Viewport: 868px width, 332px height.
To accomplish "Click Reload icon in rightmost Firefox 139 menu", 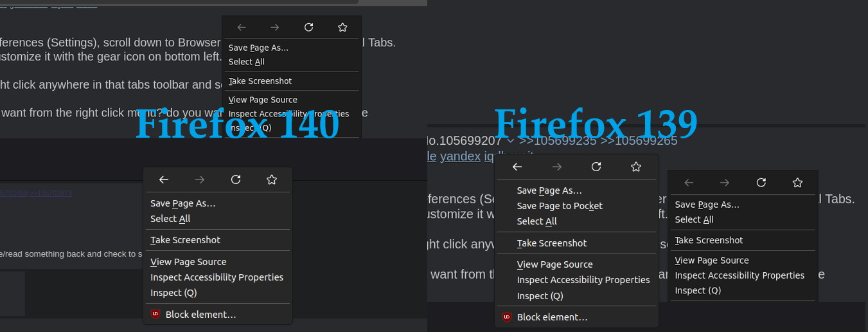I will click(761, 183).
